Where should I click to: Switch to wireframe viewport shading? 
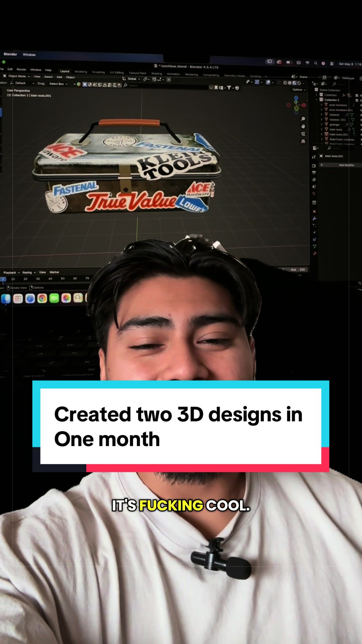285,83
